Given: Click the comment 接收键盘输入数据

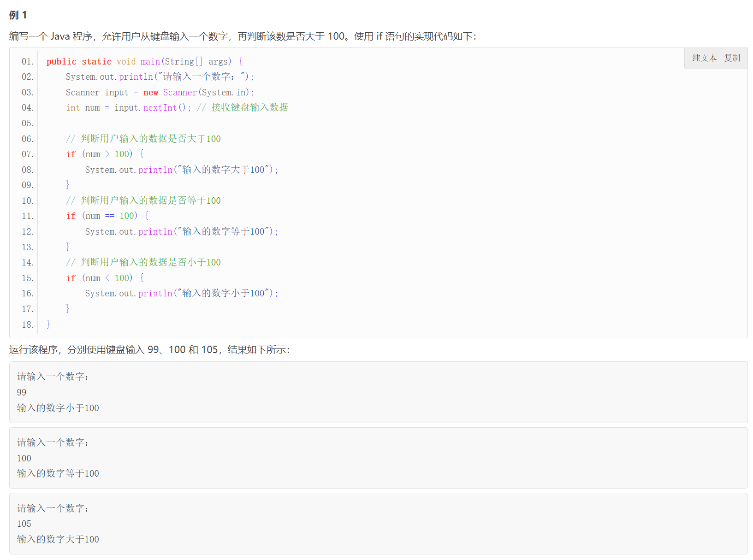Looking at the screenshot, I should pos(249,108).
